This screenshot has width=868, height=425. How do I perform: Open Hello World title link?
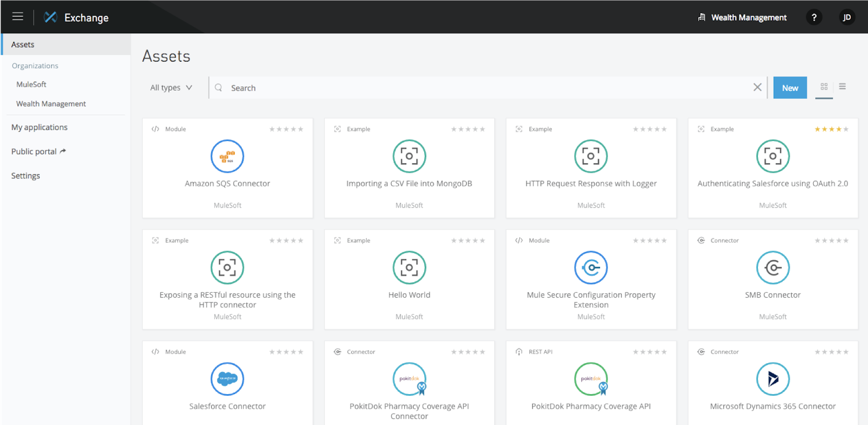click(409, 295)
